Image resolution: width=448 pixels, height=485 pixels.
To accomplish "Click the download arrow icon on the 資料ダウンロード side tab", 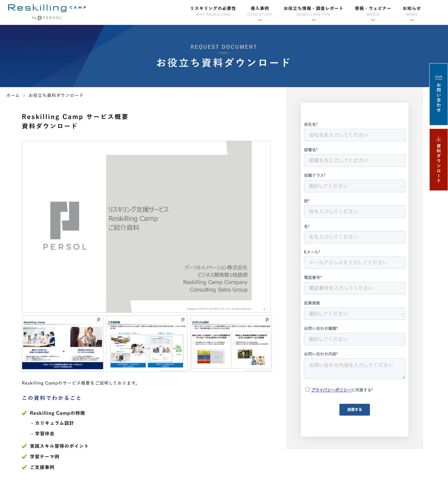I will [x=439, y=138].
